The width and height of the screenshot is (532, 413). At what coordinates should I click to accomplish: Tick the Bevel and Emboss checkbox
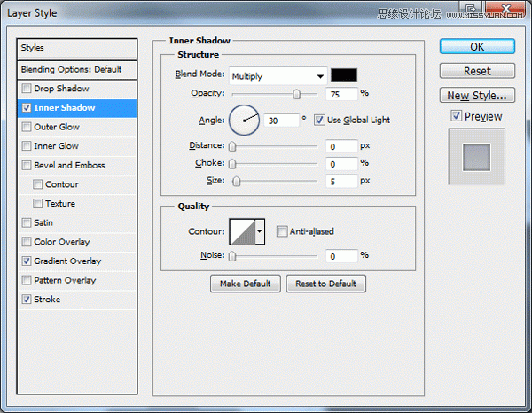click(26, 165)
